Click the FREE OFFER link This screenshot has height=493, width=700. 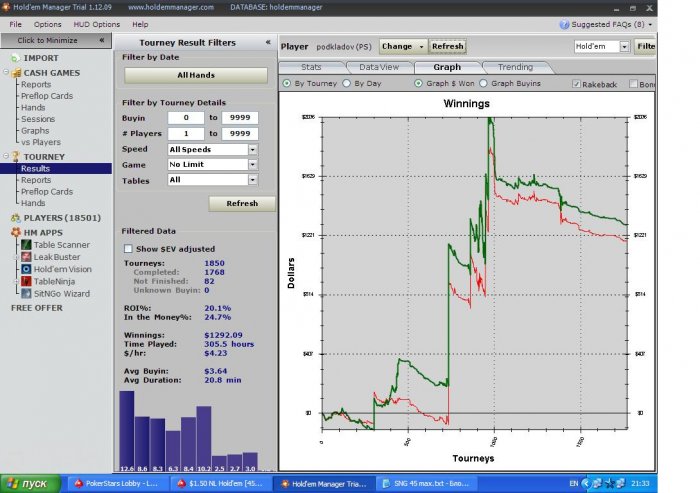click(x=37, y=308)
